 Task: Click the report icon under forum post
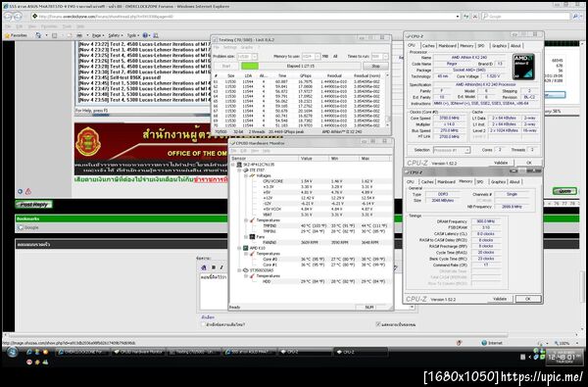pyautogui.click(x=28, y=192)
